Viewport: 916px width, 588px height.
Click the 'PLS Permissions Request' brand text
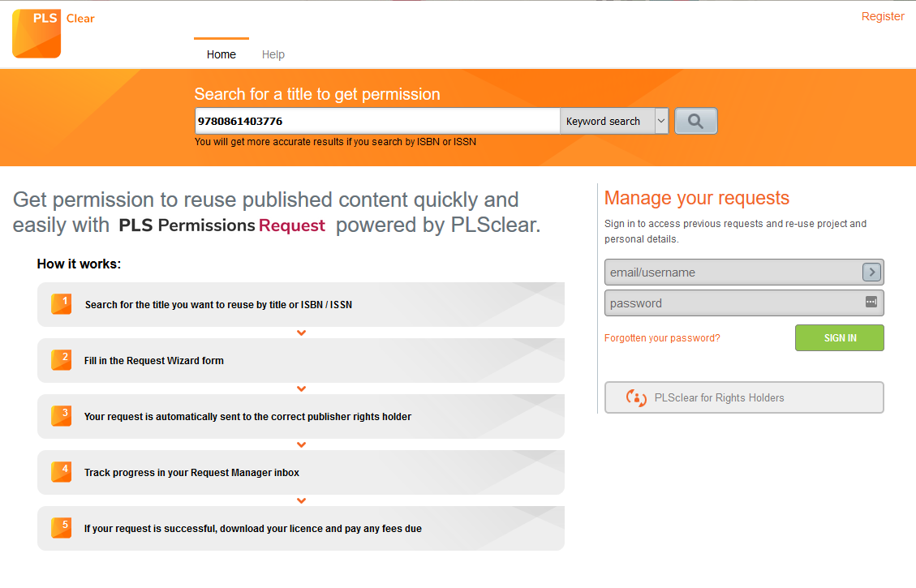[221, 225]
